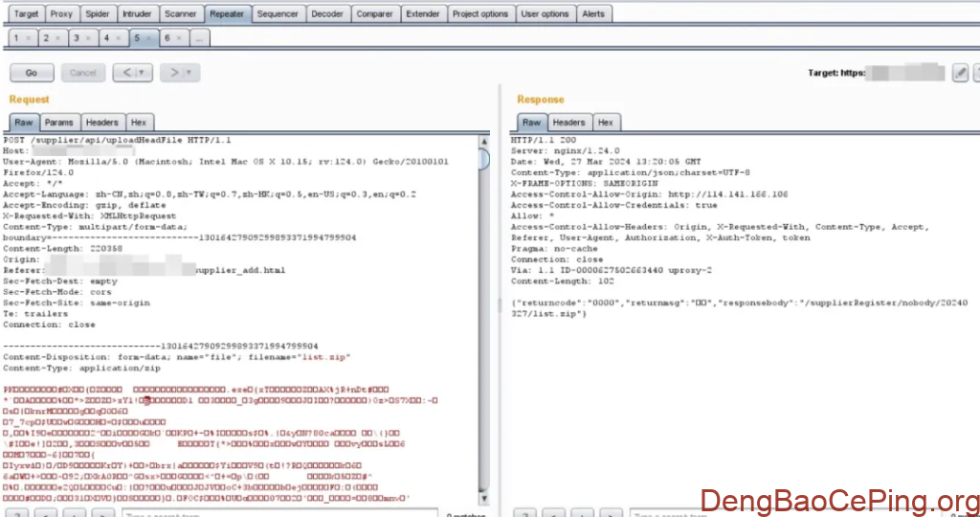Select Repeater request tab 2
Viewport: 980px width, 517px height.
tap(45, 38)
